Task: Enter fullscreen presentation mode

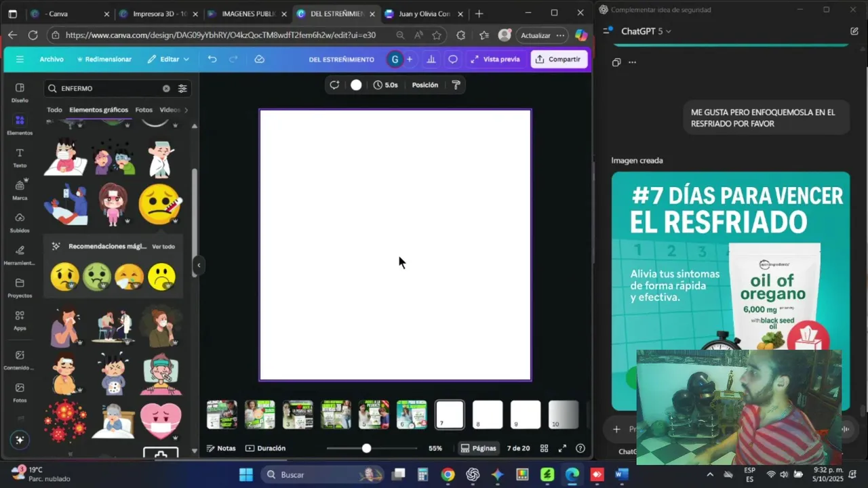Action: [x=562, y=448]
